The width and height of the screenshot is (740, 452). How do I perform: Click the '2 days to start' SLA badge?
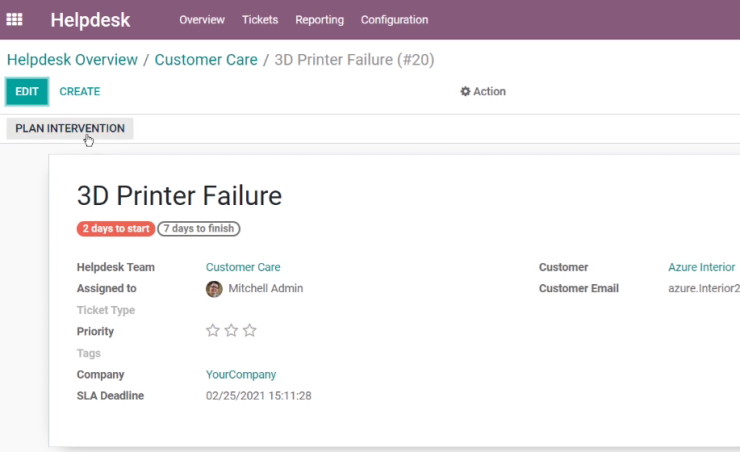pyautogui.click(x=116, y=228)
